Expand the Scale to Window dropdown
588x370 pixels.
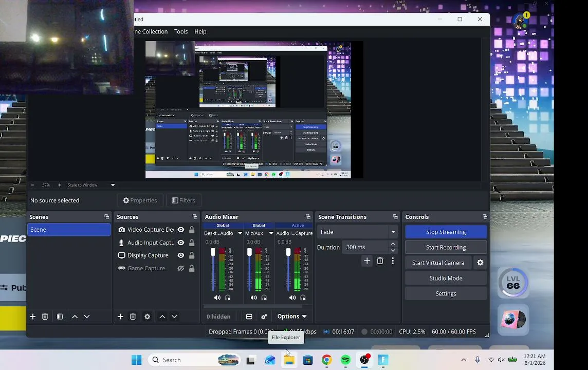click(x=113, y=185)
